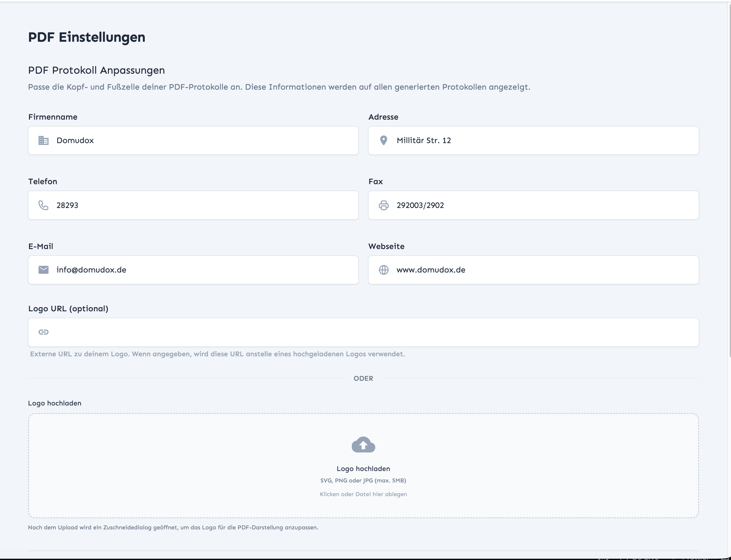Click the phone icon in Telefon field
This screenshot has height=560, width=731.
43,205
